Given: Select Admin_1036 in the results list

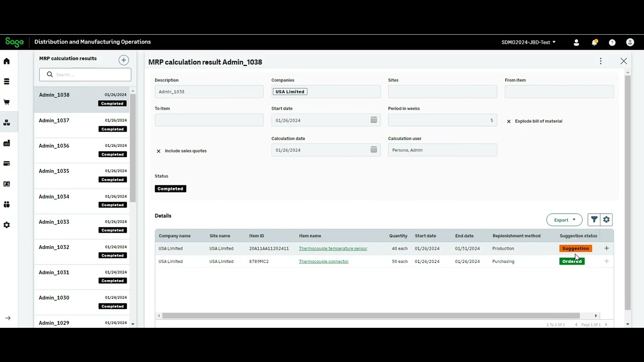Looking at the screenshot, I should 82,150.
